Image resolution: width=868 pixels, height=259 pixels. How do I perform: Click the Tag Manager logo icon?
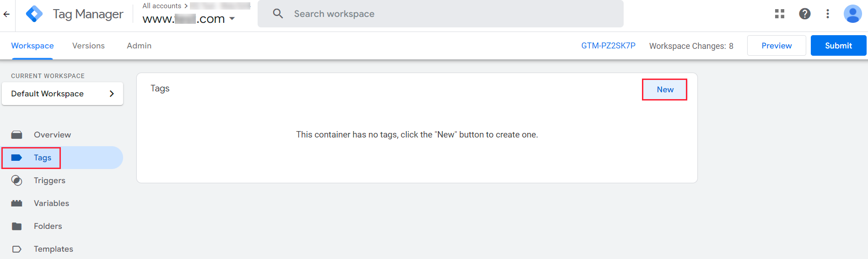point(34,14)
